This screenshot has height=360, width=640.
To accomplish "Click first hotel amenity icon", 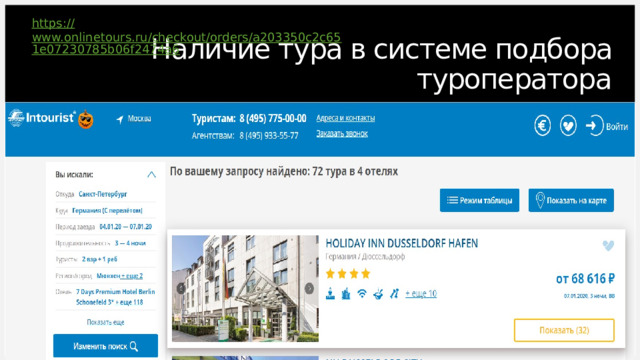I will 330,293.
